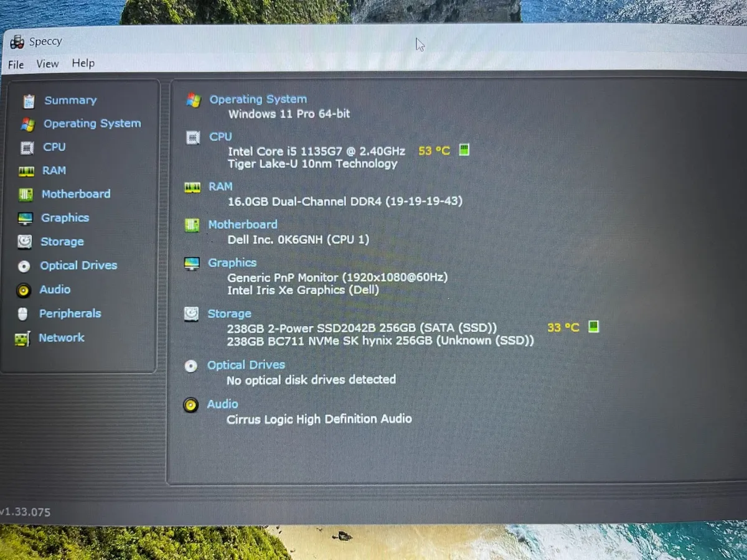Click the Audio speaker sidebar icon
747x560 pixels.
click(24, 290)
